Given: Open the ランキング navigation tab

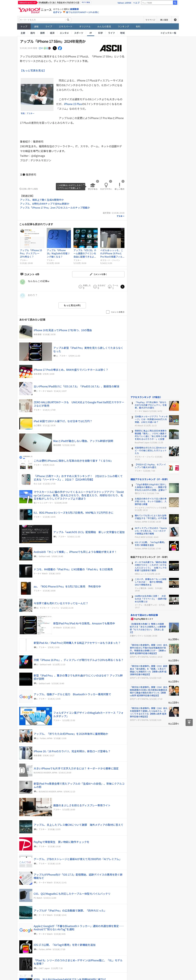Looking at the screenshot, I should coord(123,27).
